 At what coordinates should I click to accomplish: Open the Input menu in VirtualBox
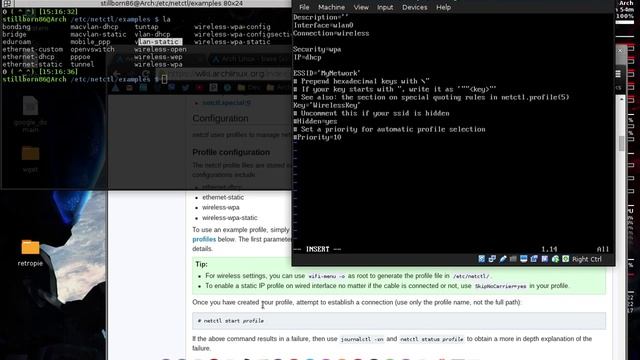(385, 7)
